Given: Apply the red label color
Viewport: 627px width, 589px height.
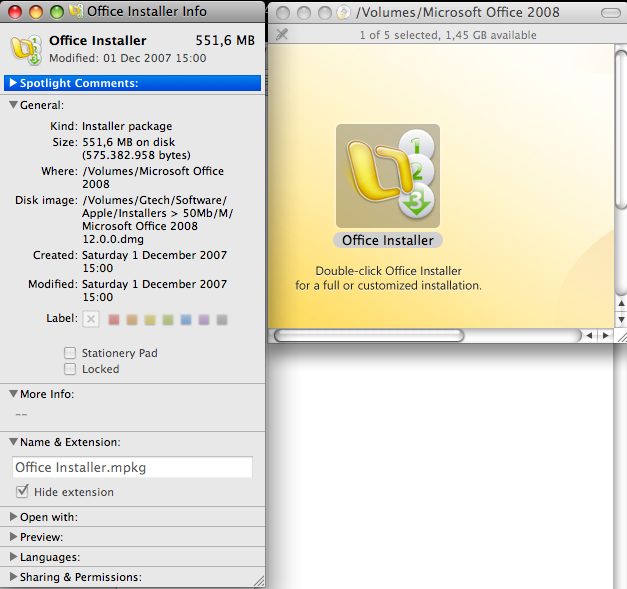Looking at the screenshot, I should 114,319.
